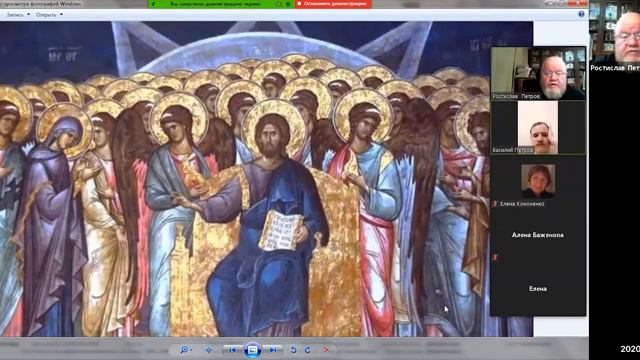Select Ростислав Петров video thumbnail
The image size is (640, 360).
click(x=538, y=73)
